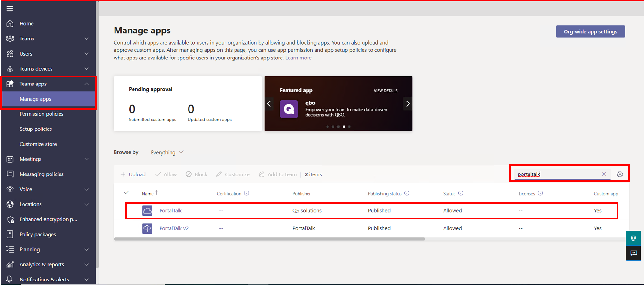The width and height of the screenshot is (644, 285).
Task: Click Upload in the toolbar
Action: [133, 174]
